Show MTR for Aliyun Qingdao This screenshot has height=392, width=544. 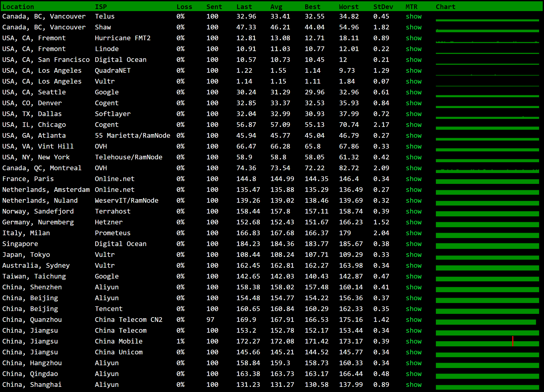(414, 374)
